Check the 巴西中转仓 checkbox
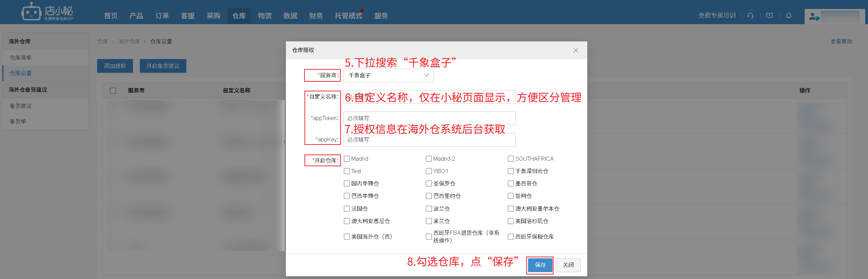The width and height of the screenshot is (868, 279). (347, 196)
